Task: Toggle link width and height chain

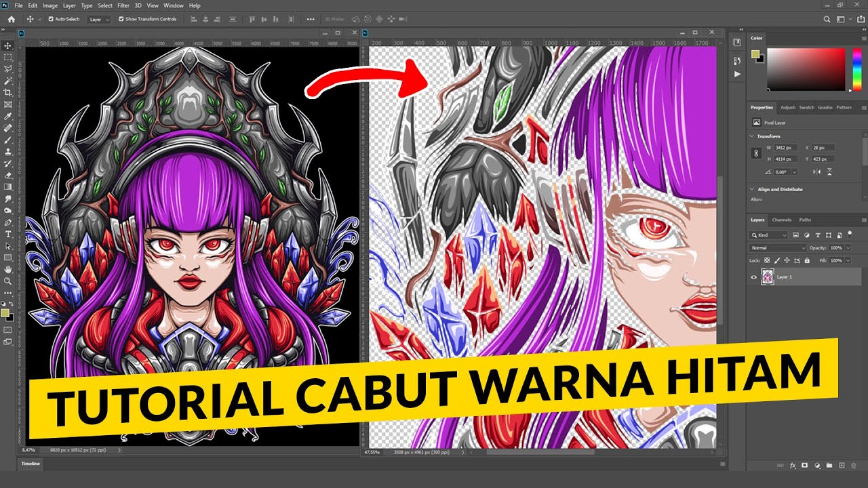Action: 756,154
